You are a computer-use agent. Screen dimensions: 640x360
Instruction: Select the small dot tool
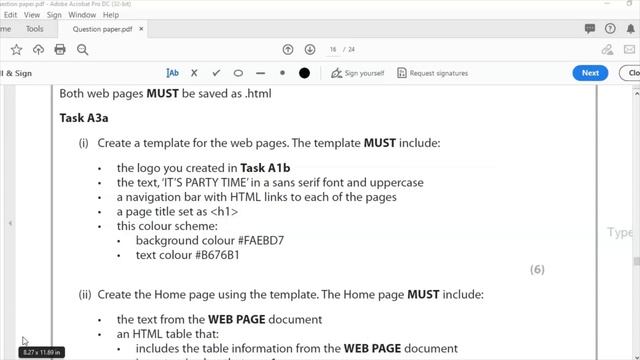click(282, 73)
